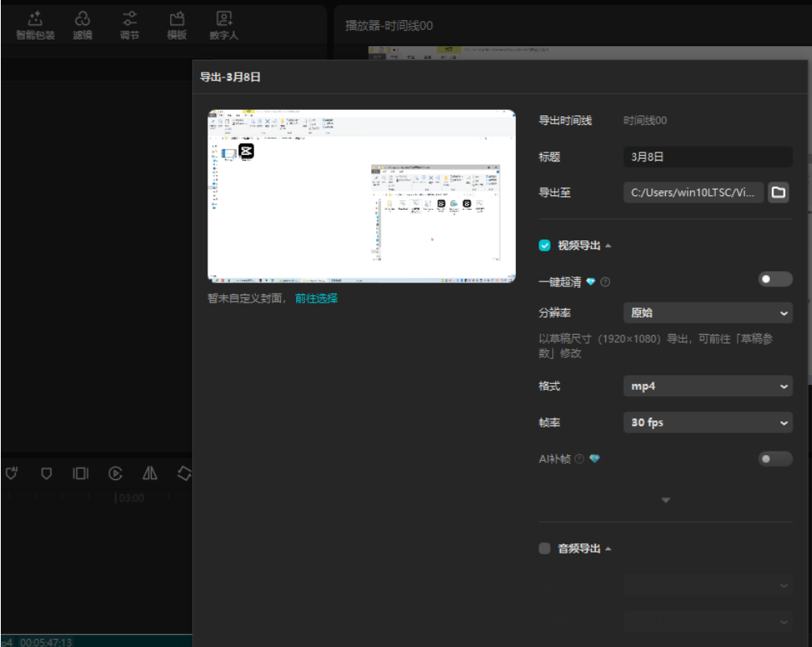Open the 格式 format dropdown showing mp4
This screenshot has width=812, height=647.
707,386
